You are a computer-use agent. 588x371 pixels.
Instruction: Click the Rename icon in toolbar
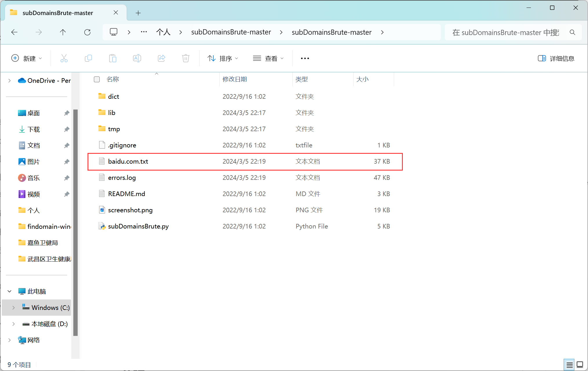[137, 59]
